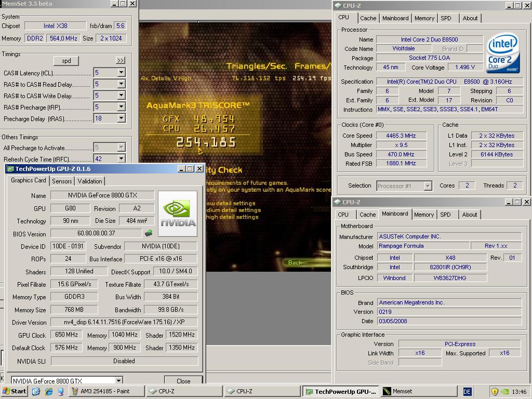Click the security shield tray icon
Viewport: 532px width, 399px height.
[495, 391]
